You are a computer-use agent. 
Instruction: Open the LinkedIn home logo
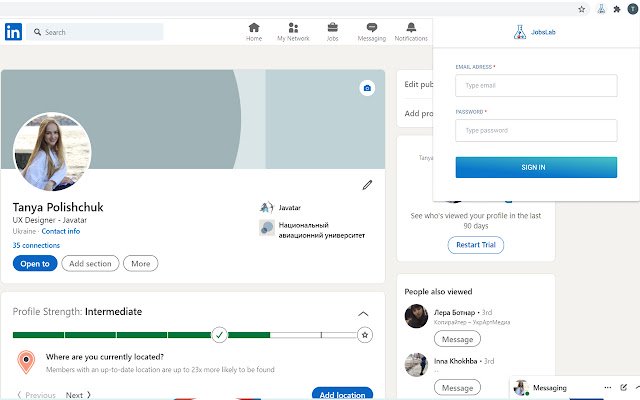pos(13,32)
